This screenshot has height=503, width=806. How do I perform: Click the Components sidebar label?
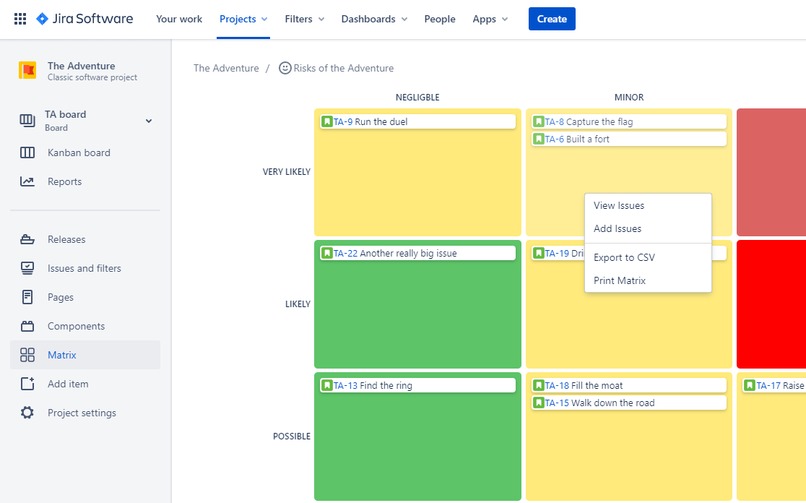pos(76,326)
